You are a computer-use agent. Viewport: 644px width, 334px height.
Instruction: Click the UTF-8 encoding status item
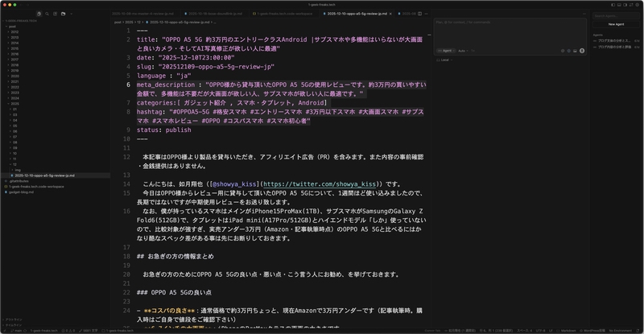coord(540,330)
